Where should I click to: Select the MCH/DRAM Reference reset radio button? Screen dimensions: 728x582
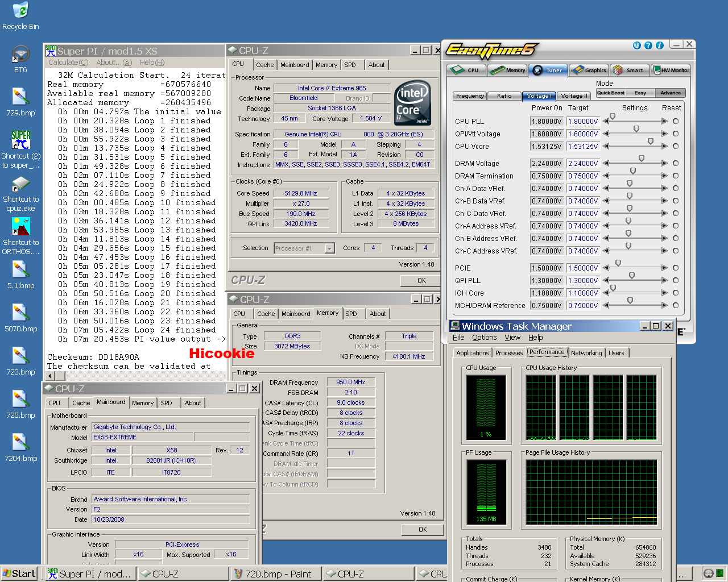click(676, 305)
